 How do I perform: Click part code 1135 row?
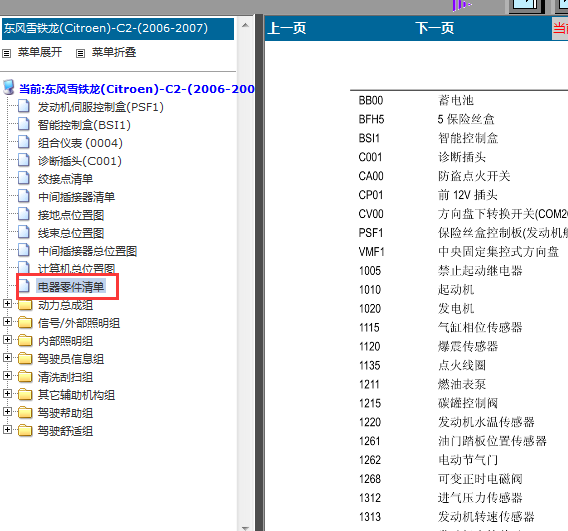tap(370, 365)
